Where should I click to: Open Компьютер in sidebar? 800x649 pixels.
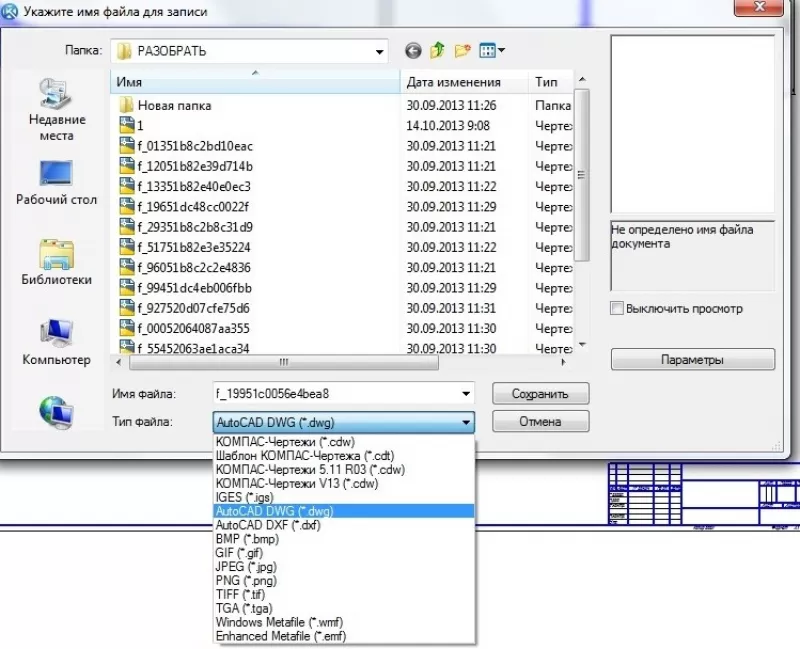tap(56, 342)
